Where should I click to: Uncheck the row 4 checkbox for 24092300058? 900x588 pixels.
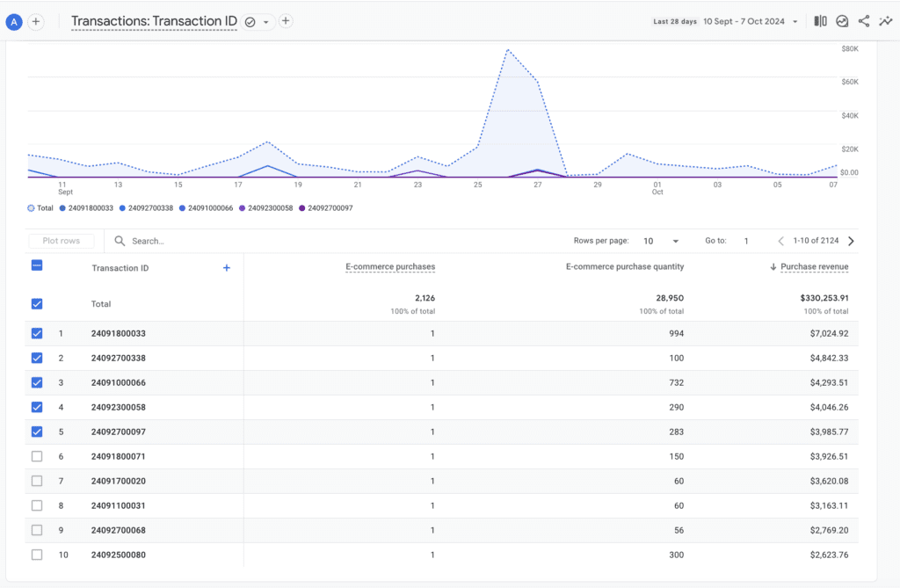pyautogui.click(x=37, y=407)
